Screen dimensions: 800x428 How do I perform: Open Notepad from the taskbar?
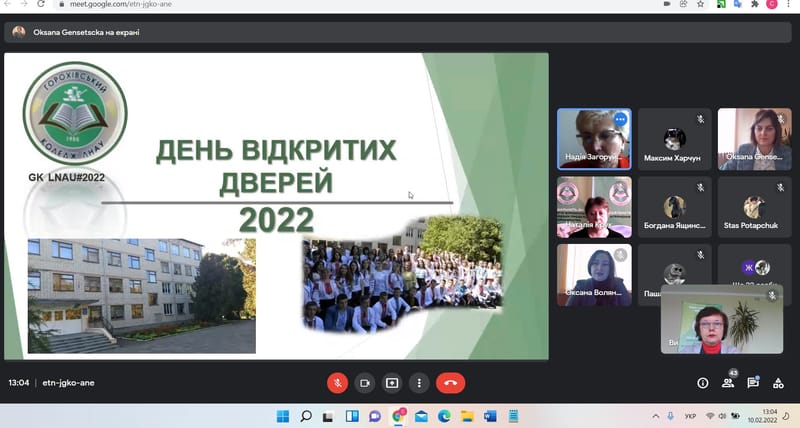point(513,416)
